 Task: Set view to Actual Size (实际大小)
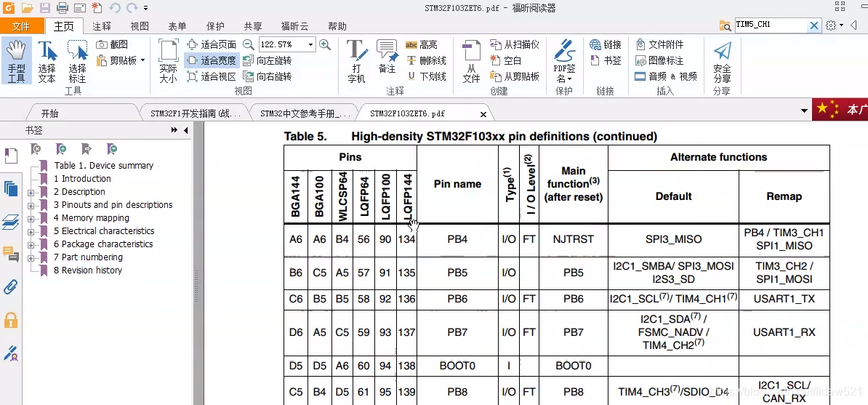pyautogui.click(x=168, y=61)
